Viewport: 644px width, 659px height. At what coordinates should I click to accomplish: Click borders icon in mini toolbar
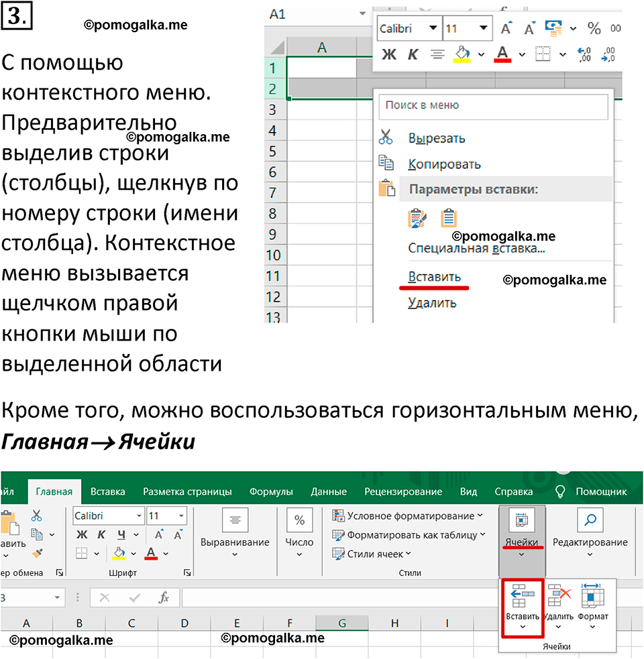(543, 54)
